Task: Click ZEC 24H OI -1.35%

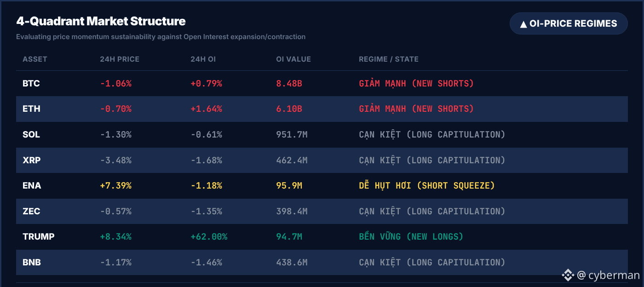Action: click(x=206, y=211)
